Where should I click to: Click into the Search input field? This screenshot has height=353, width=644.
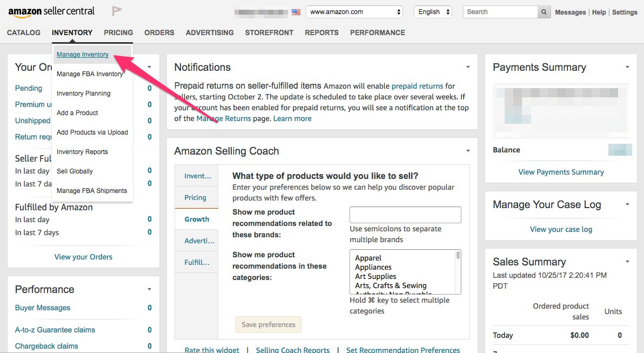pyautogui.click(x=500, y=12)
